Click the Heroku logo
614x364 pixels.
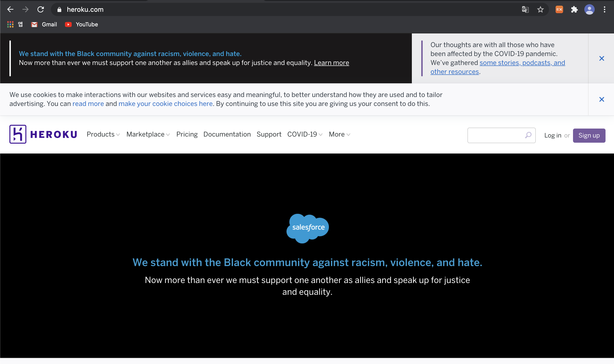pyautogui.click(x=43, y=134)
